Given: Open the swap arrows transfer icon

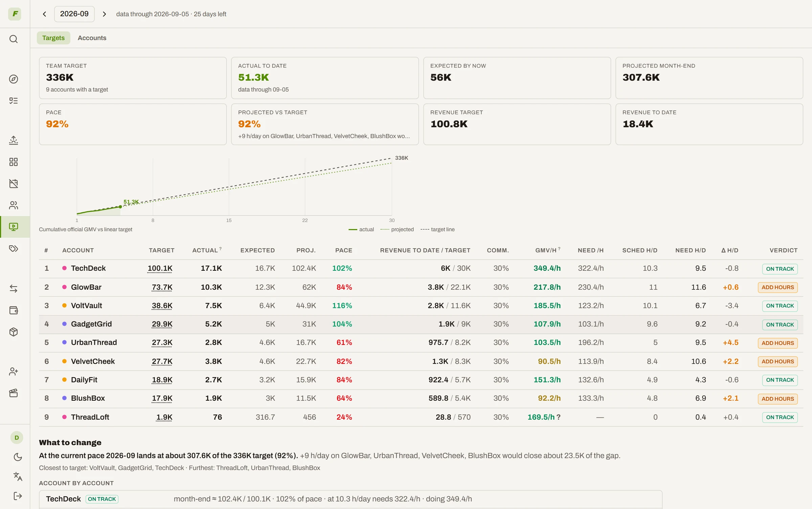Looking at the screenshot, I should click(x=14, y=288).
